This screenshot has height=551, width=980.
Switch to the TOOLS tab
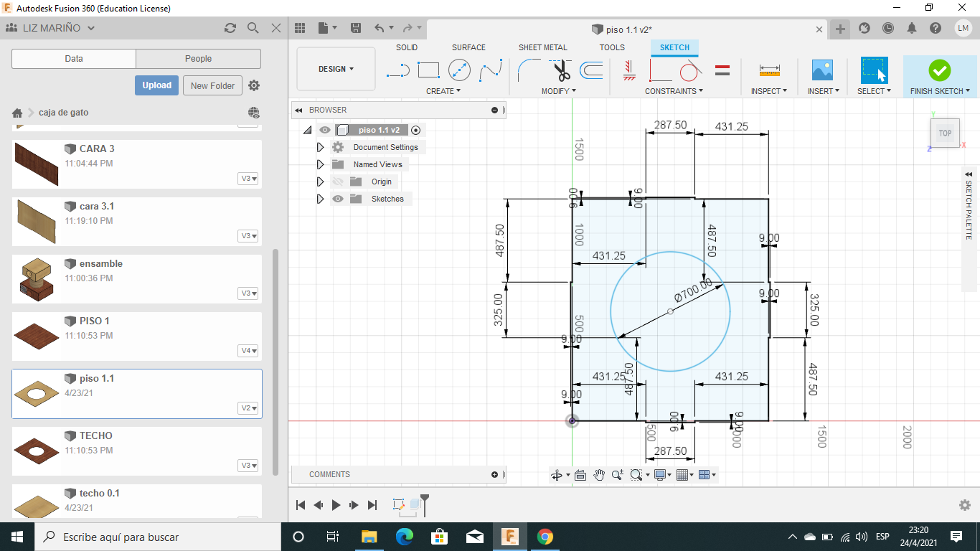(612, 47)
